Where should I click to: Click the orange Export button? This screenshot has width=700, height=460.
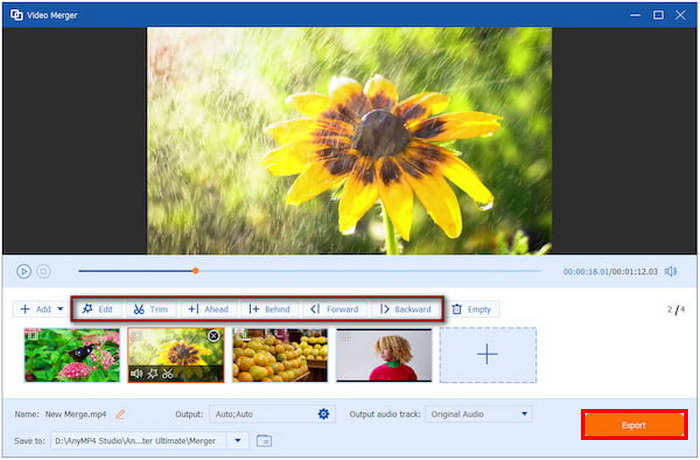pyautogui.click(x=634, y=425)
